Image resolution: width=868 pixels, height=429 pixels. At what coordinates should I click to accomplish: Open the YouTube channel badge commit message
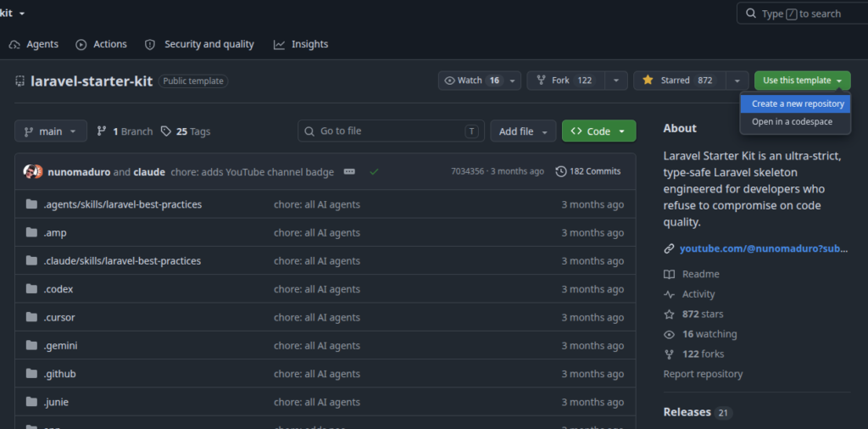click(x=253, y=172)
